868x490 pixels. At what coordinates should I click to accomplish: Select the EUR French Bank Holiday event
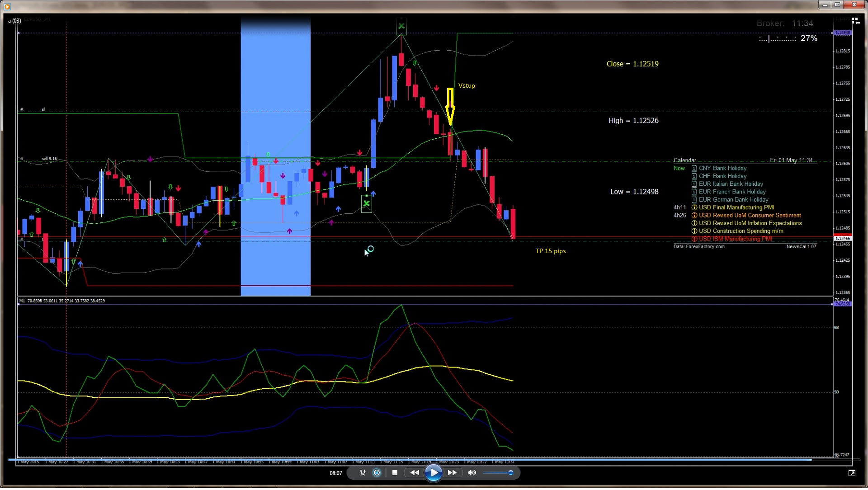tap(732, 192)
